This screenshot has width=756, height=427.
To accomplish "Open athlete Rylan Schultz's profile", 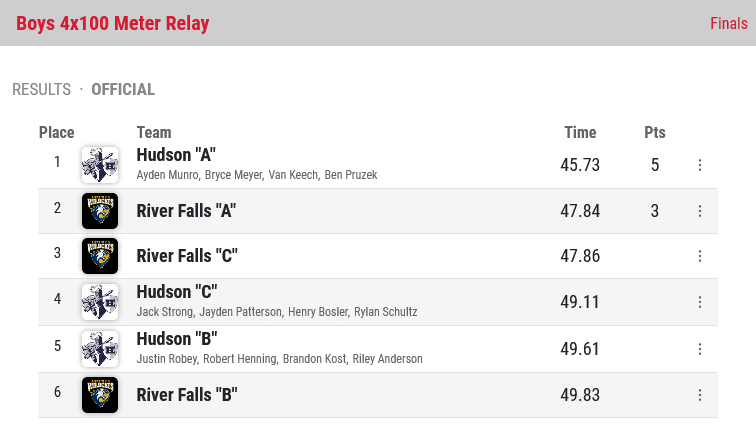I will pyautogui.click(x=386, y=312).
